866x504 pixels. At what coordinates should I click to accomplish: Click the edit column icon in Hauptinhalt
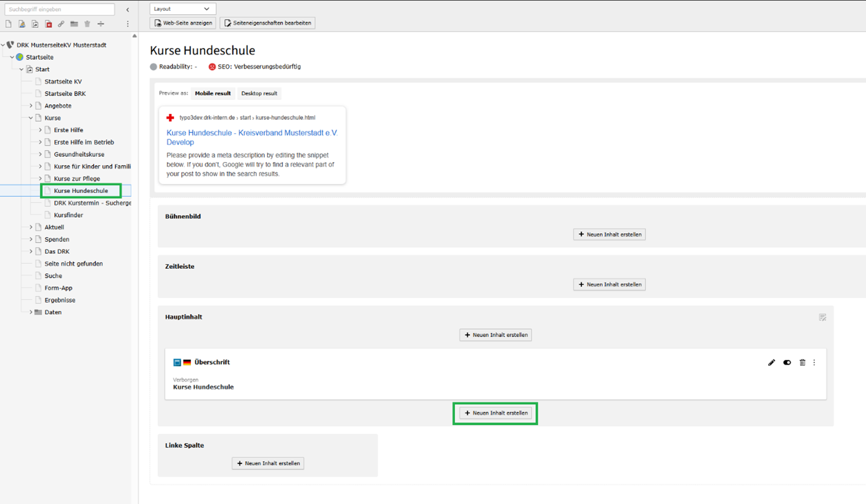coord(822,318)
